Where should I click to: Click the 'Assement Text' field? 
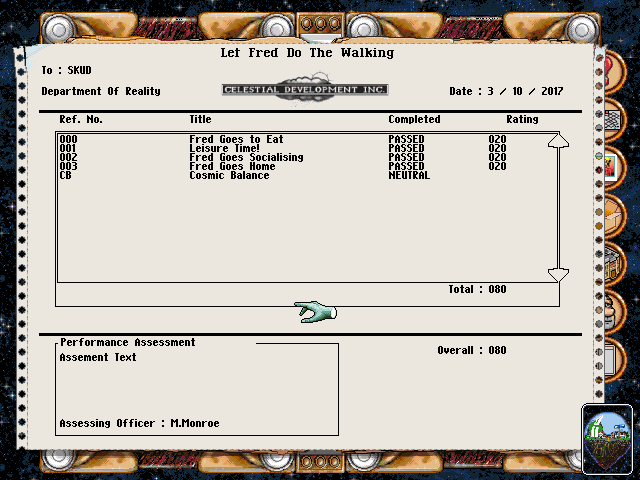98,357
